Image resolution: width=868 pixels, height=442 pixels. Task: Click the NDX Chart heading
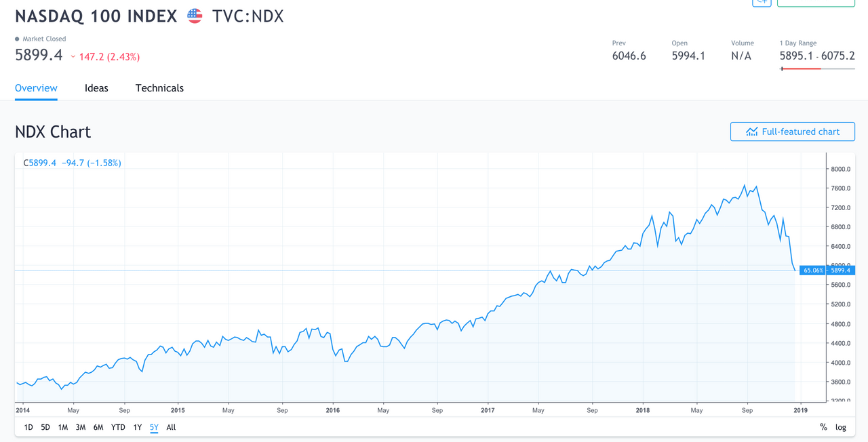pyautogui.click(x=53, y=132)
